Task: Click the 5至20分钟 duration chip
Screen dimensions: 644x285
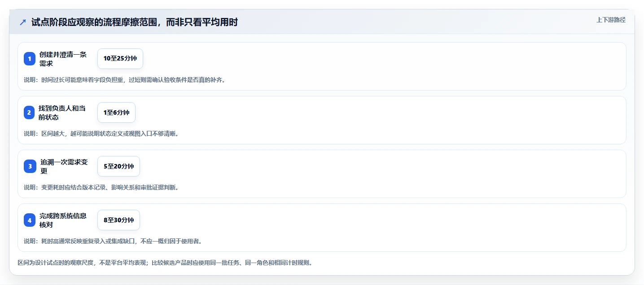Action: 118,166
